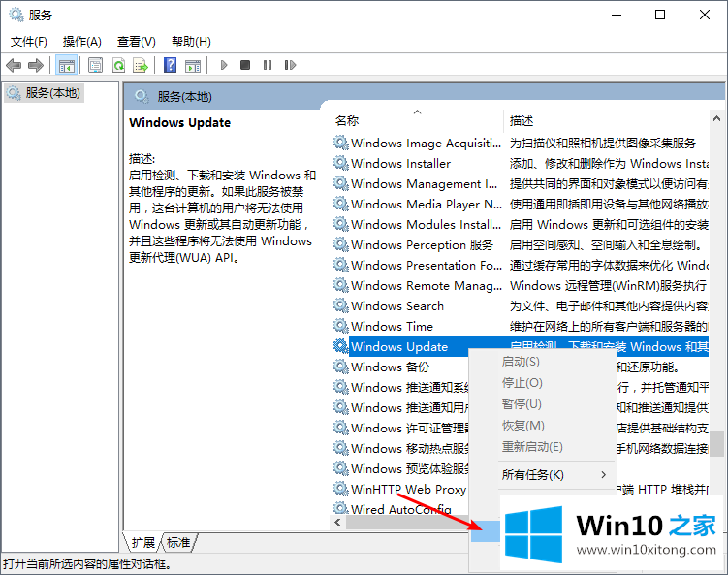This screenshot has width=728, height=575.
Task: Select the Wired AutoConfig row
Action: point(400,509)
